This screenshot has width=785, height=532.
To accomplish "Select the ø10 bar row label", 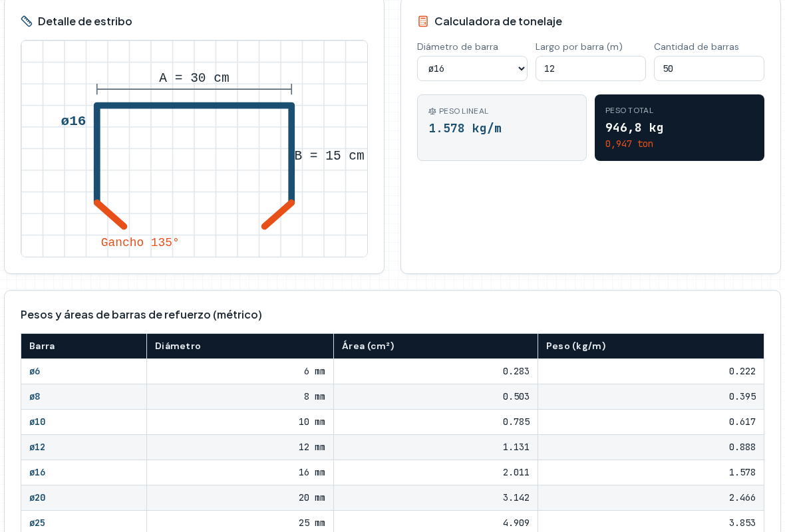I will coord(37,422).
